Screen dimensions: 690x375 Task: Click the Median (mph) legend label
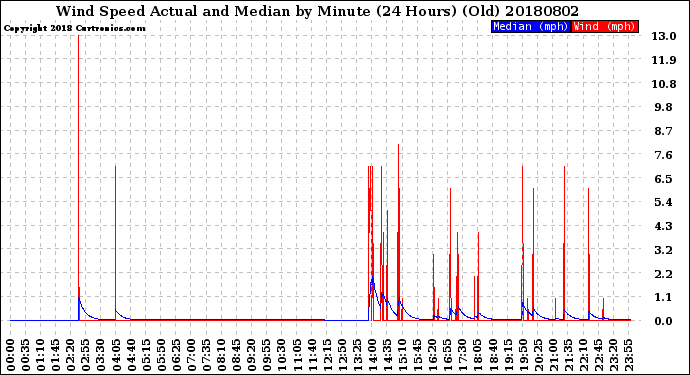[x=531, y=26]
